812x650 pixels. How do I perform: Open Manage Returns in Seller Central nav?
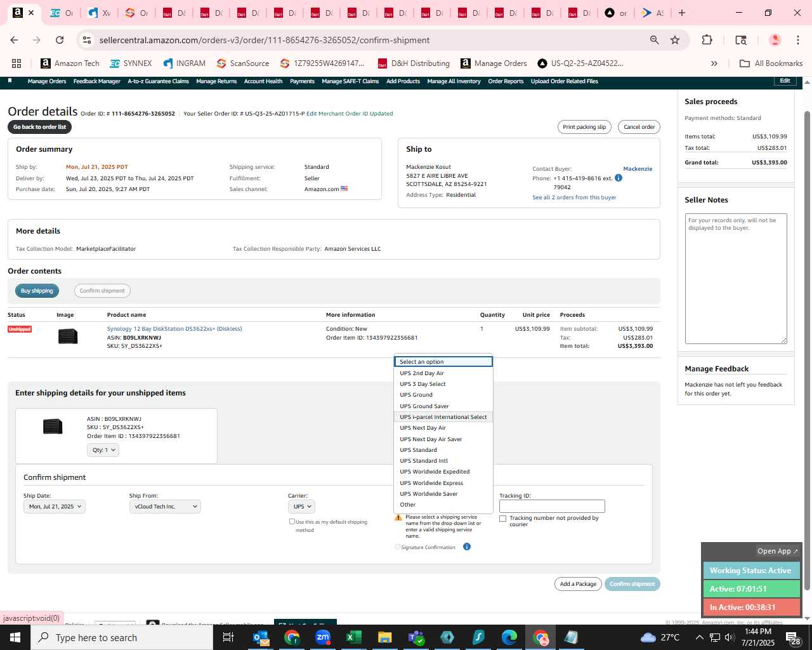tap(216, 81)
